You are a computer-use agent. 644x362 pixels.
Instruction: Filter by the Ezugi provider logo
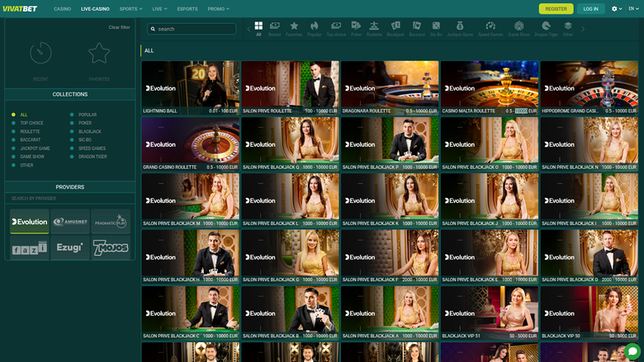pyautogui.click(x=69, y=247)
